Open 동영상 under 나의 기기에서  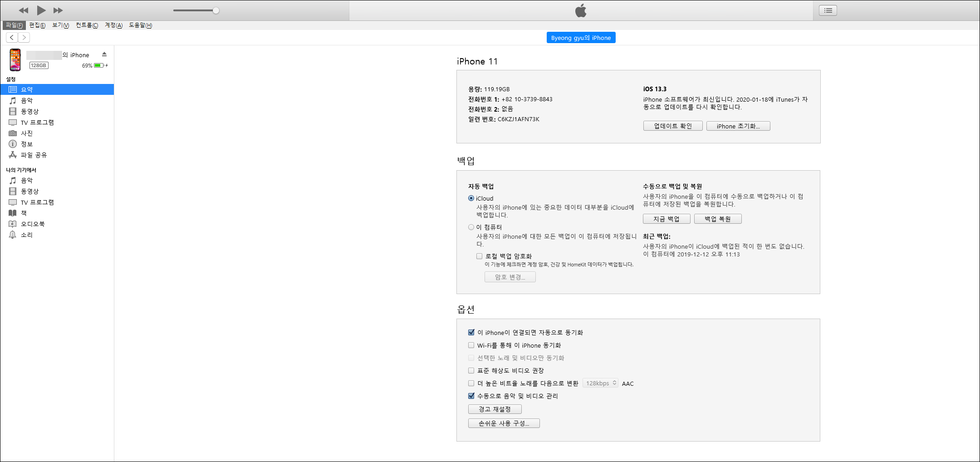(x=57, y=191)
